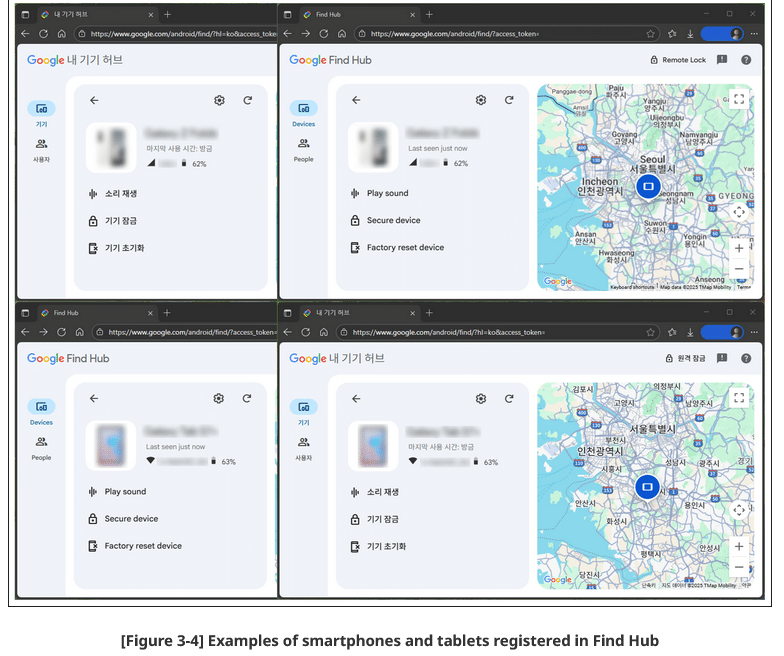Click the 원격 잠금 button
The image size is (784, 656).
[x=685, y=358]
